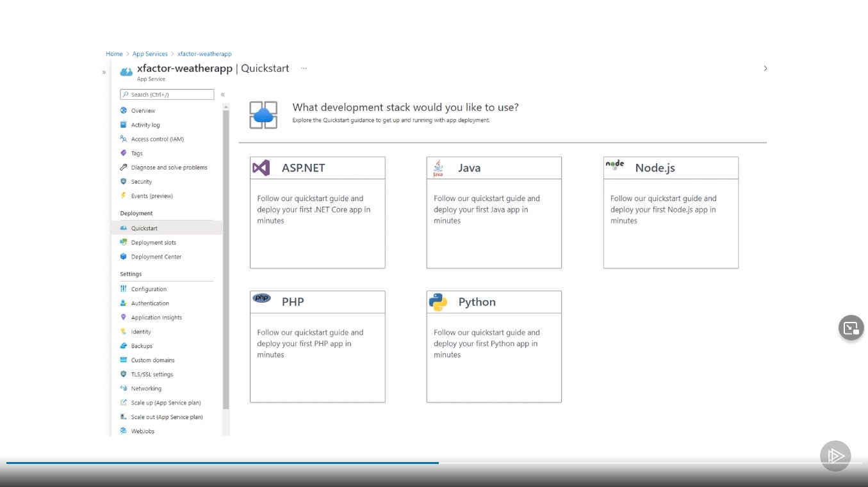Open Access control (IAM) settings
The height and width of the screenshot is (487, 868).
pos(123,139)
